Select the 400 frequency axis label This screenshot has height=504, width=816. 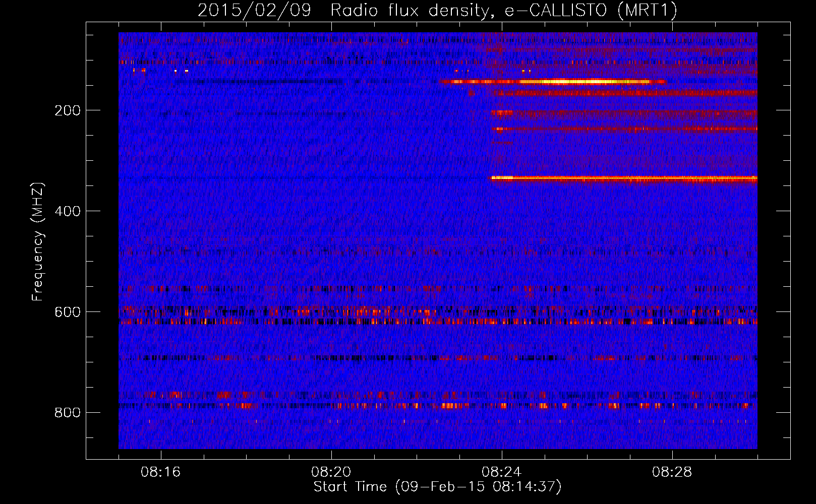point(68,211)
